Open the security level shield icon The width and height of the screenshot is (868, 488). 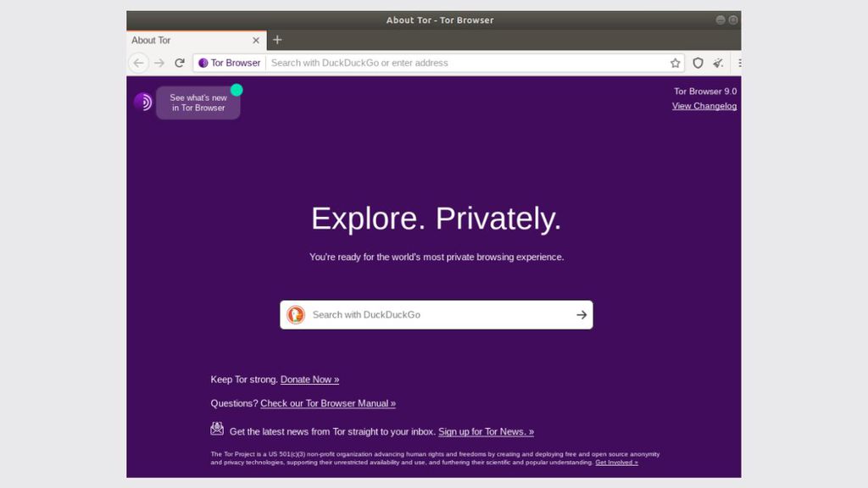click(x=698, y=63)
